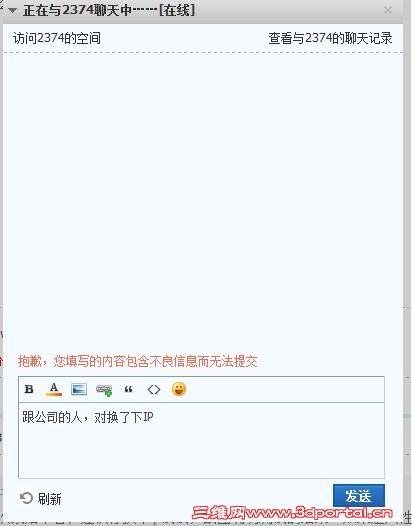Send the message with the 发送 button
This screenshot has width=412, height=526.
[x=359, y=495]
